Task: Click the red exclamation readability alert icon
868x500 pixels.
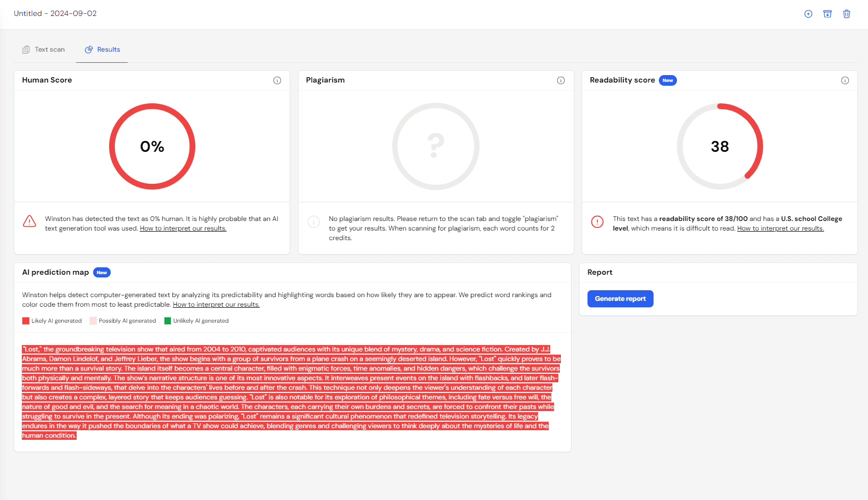Action: pos(597,222)
